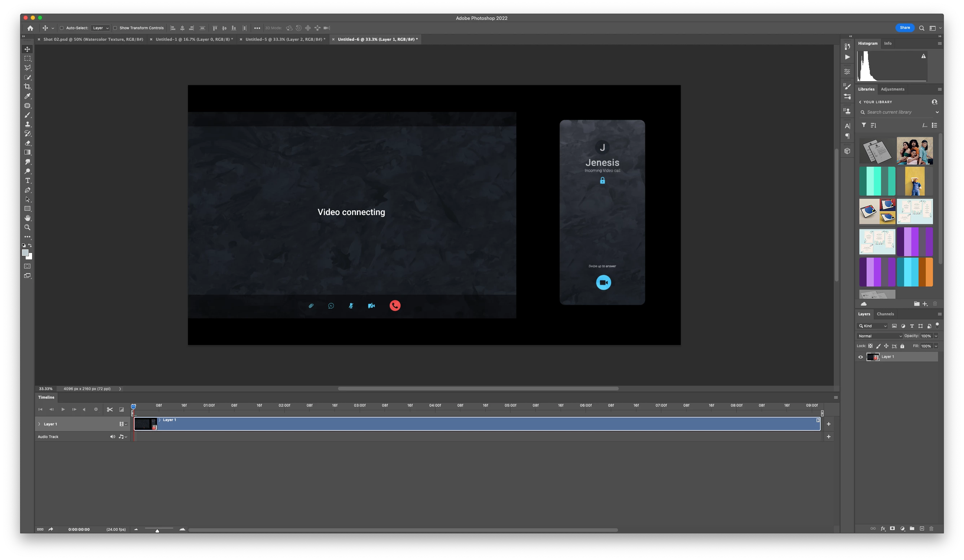Hide Layer 1 with eye icon
The height and width of the screenshot is (560, 964).
(861, 357)
